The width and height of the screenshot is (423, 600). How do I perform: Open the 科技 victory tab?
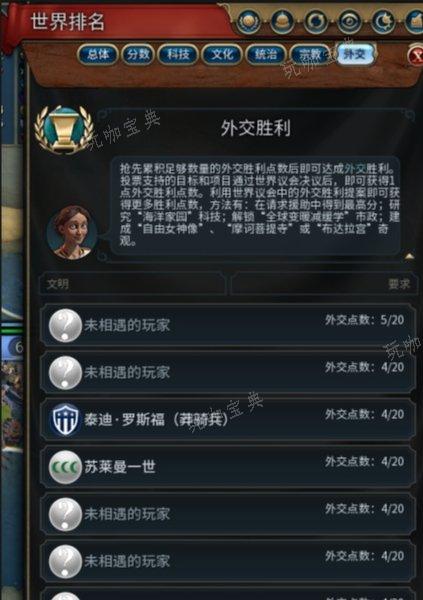coord(178,54)
